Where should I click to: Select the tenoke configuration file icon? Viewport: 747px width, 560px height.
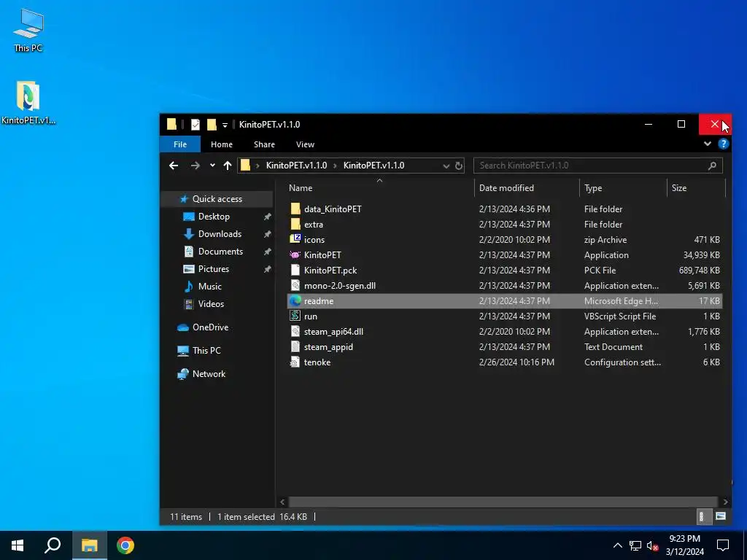pyautogui.click(x=295, y=362)
